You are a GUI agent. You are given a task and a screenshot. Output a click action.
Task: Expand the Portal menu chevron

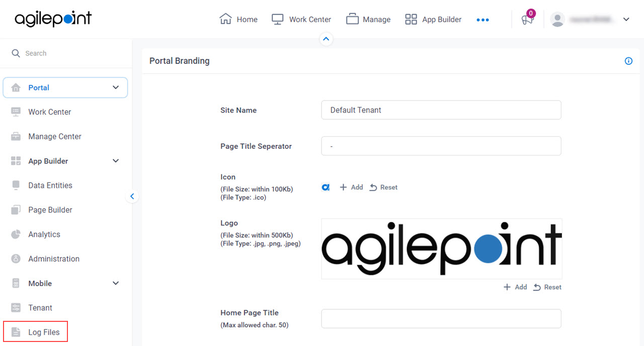(x=116, y=88)
